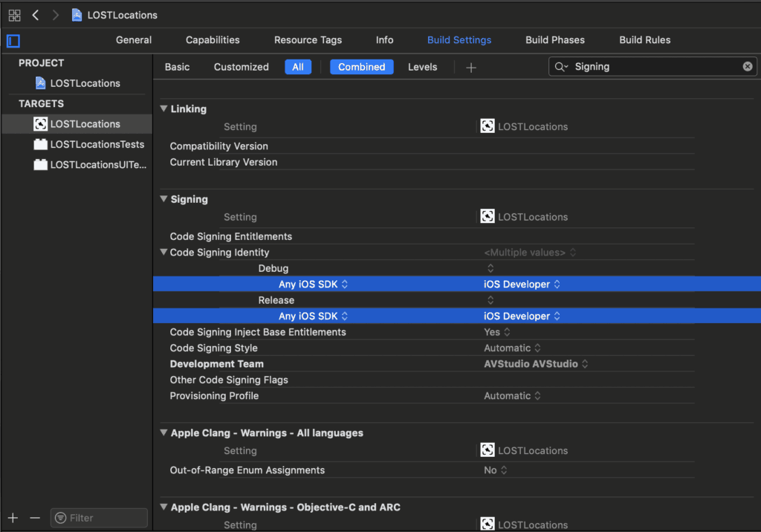The width and height of the screenshot is (761, 532).
Task: Open Code Signing Identity multiple values popup
Action: [x=529, y=253]
